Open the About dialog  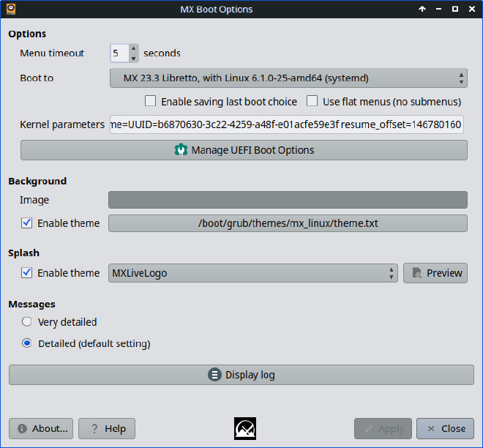tap(41, 428)
